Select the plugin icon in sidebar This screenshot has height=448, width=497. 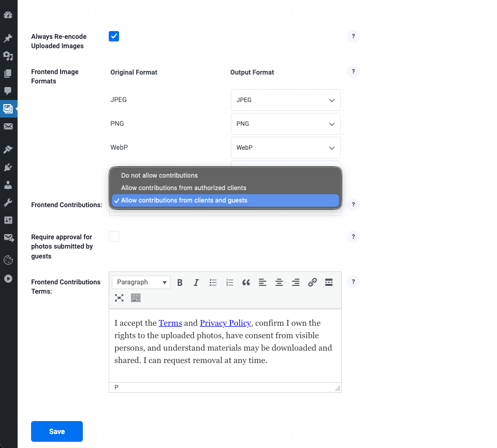coord(8,167)
